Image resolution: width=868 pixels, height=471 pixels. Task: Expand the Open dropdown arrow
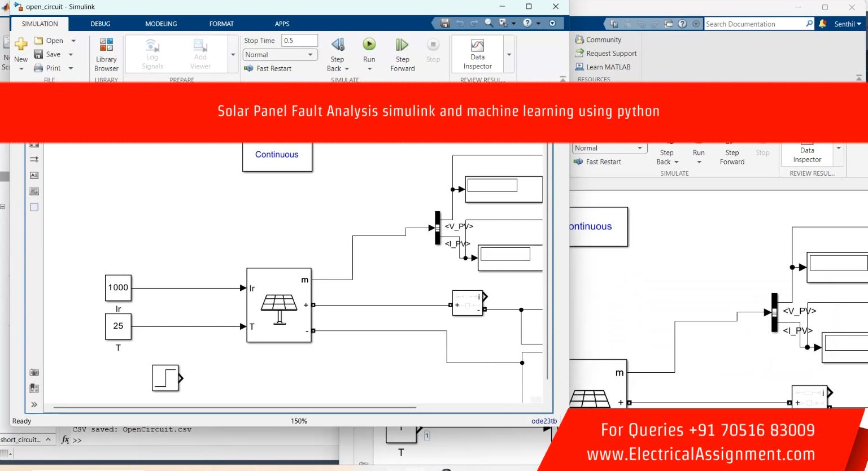point(73,41)
